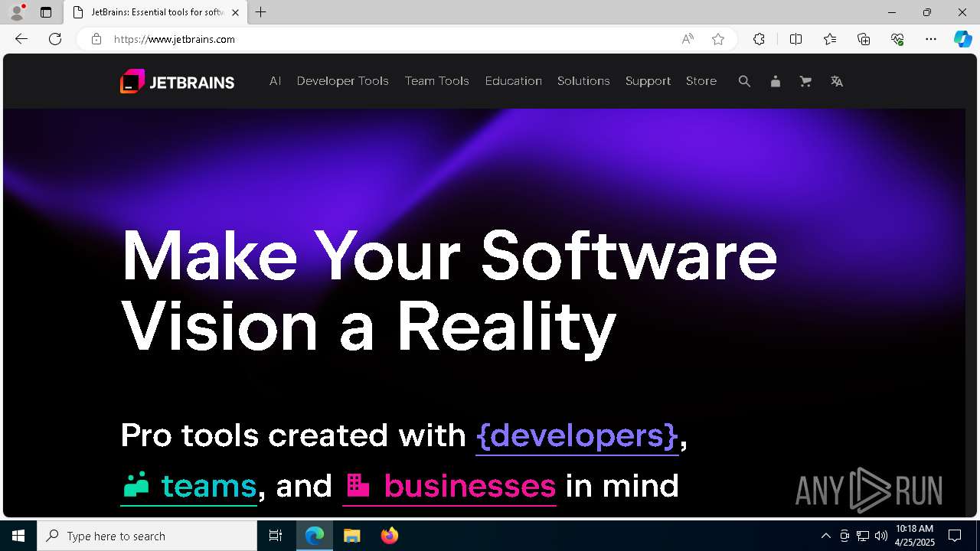Image resolution: width=980 pixels, height=551 pixels.
Task: Open the language selector icon
Action: [x=837, y=81]
